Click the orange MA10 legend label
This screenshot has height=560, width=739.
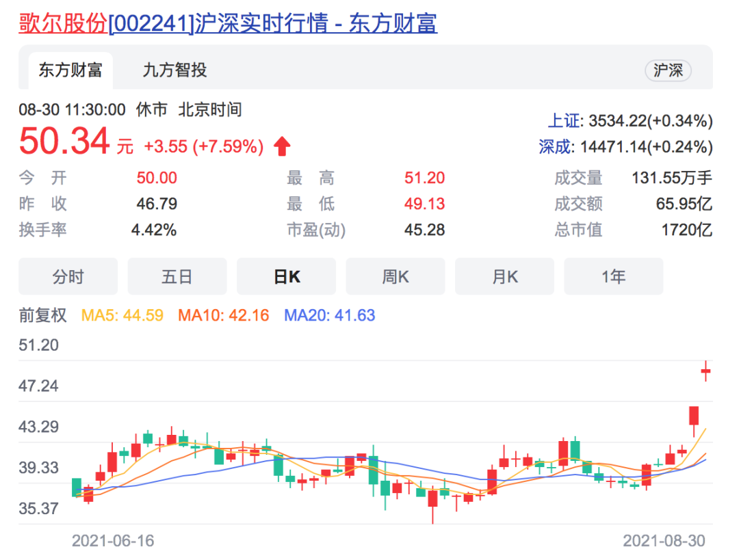(224, 315)
